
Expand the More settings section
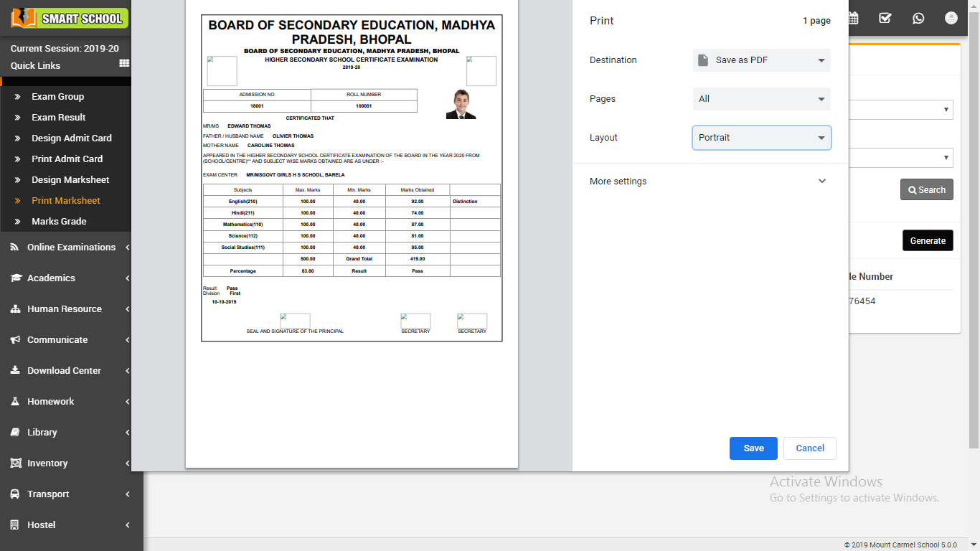point(709,182)
